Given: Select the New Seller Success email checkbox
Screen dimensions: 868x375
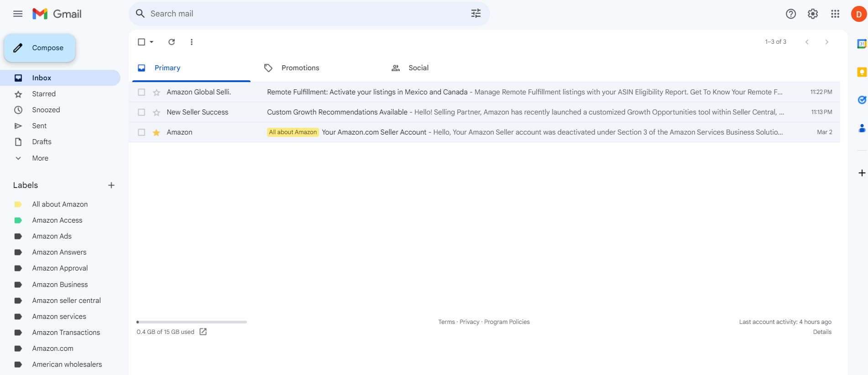Looking at the screenshot, I should click(x=141, y=112).
